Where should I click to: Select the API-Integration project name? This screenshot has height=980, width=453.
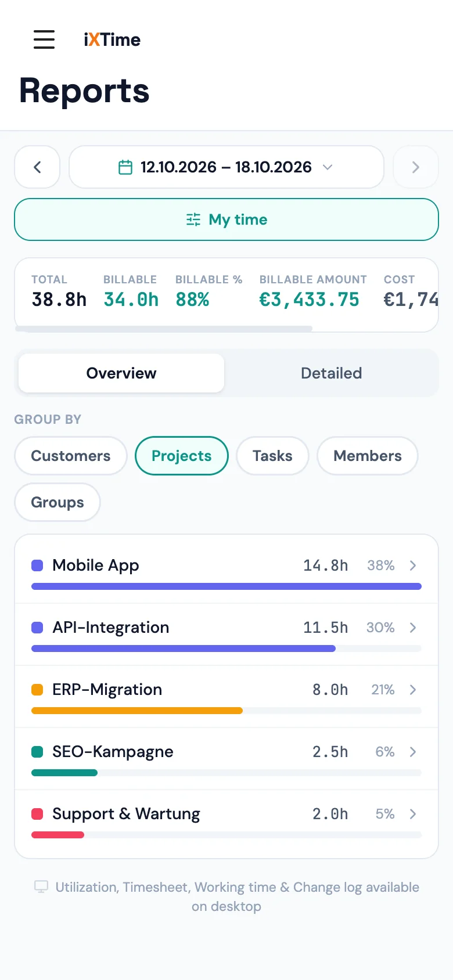point(111,628)
